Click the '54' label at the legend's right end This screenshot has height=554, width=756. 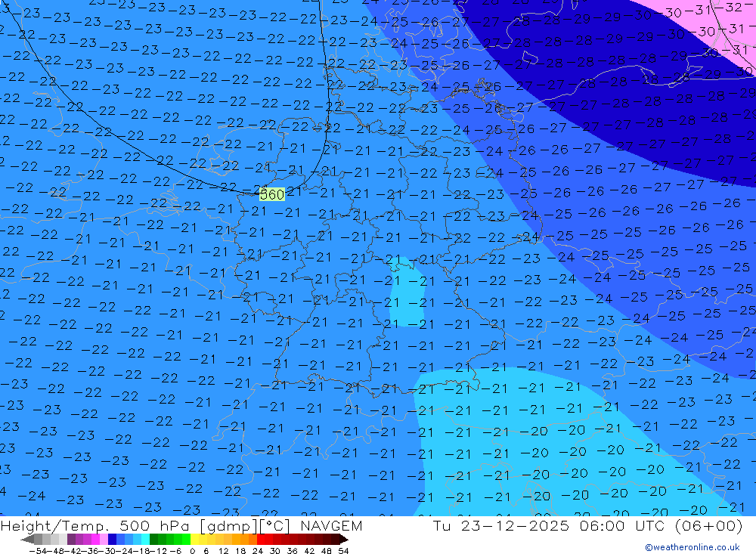coord(343,551)
